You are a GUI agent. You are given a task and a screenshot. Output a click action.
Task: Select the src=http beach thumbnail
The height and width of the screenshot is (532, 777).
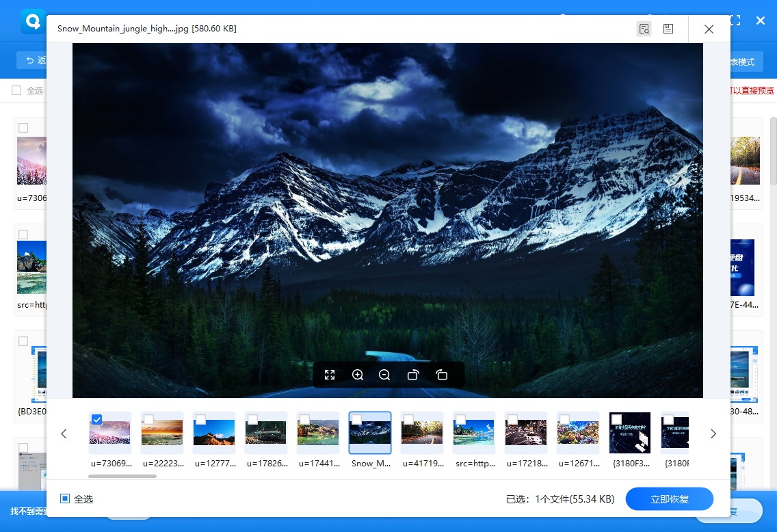[x=474, y=432]
